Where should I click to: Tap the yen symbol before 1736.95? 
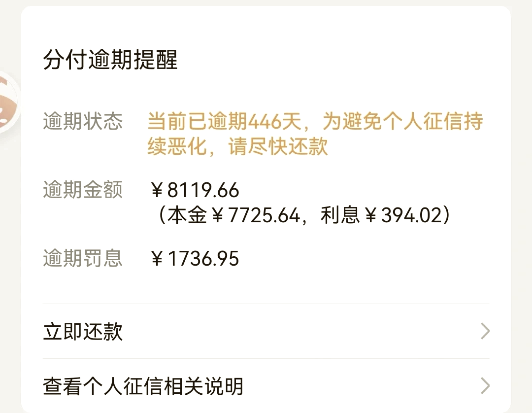click(157, 259)
